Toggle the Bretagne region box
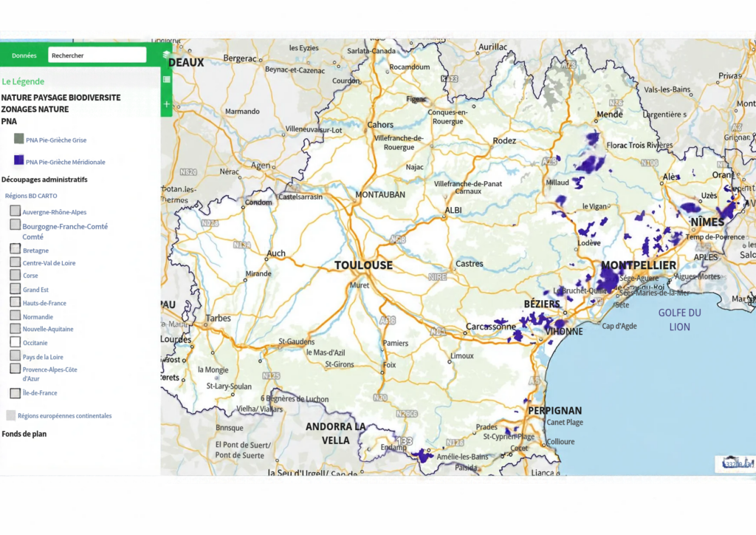 16,248
